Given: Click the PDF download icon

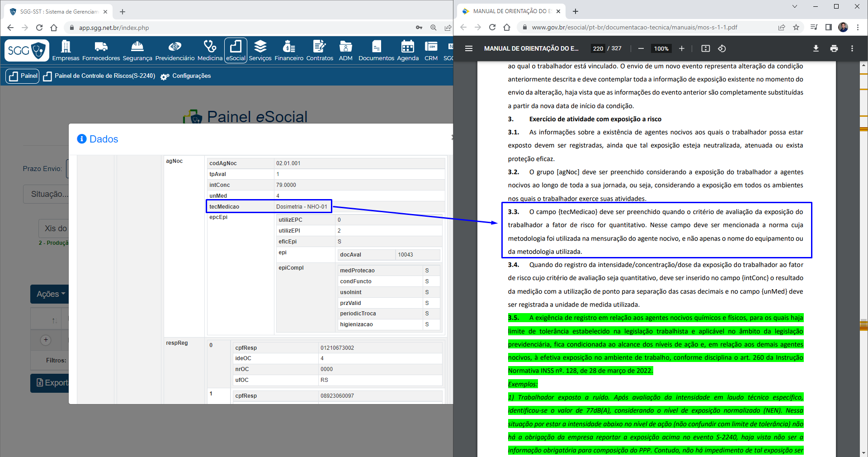Looking at the screenshot, I should click(x=816, y=48).
